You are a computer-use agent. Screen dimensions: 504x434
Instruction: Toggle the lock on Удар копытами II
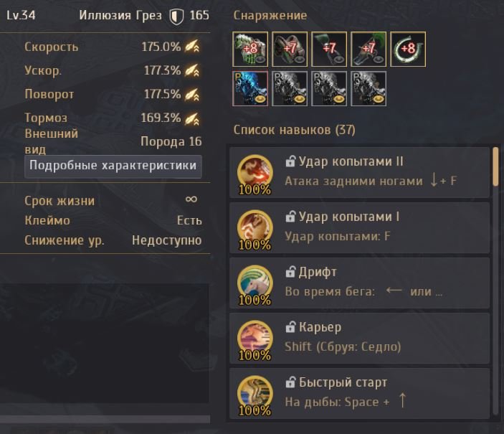pos(290,161)
